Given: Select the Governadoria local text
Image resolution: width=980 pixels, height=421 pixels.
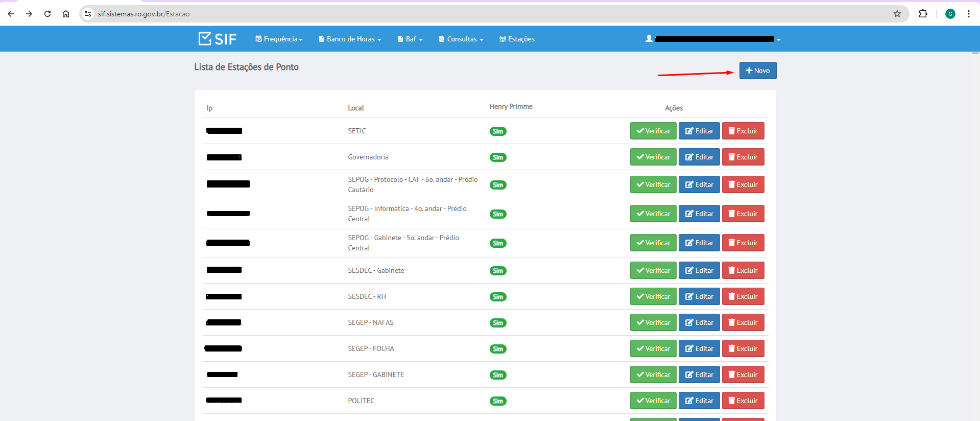Looking at the screenshot, I should pyautogui.click(x=368, y=157).
